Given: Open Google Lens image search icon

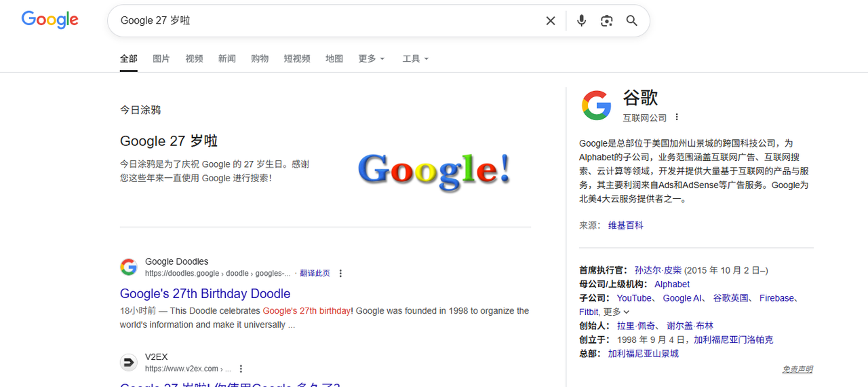Looking at the screenshot, I should point(607,21).
